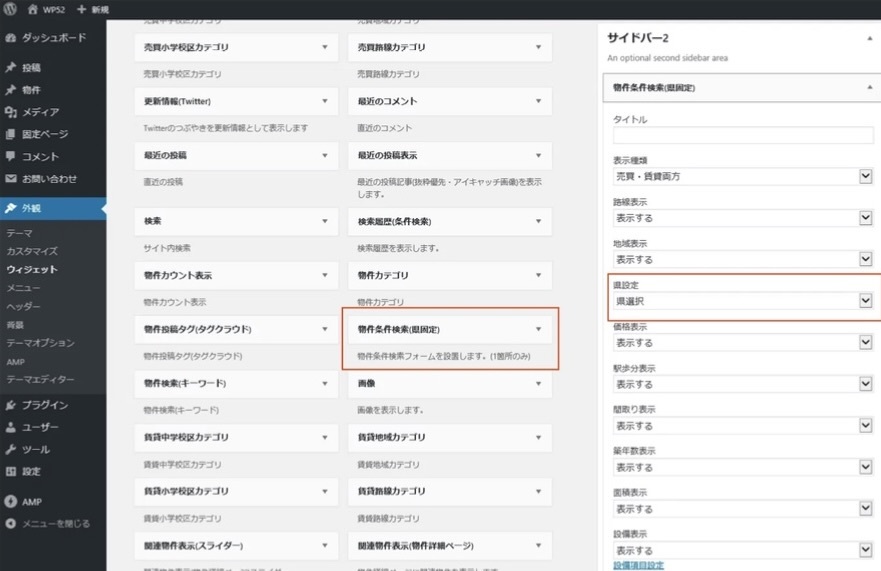Open ウィジェット submenu item
The width and height of the screenshot is (881, 571).
pyautogui.click(x=32, y=270)
